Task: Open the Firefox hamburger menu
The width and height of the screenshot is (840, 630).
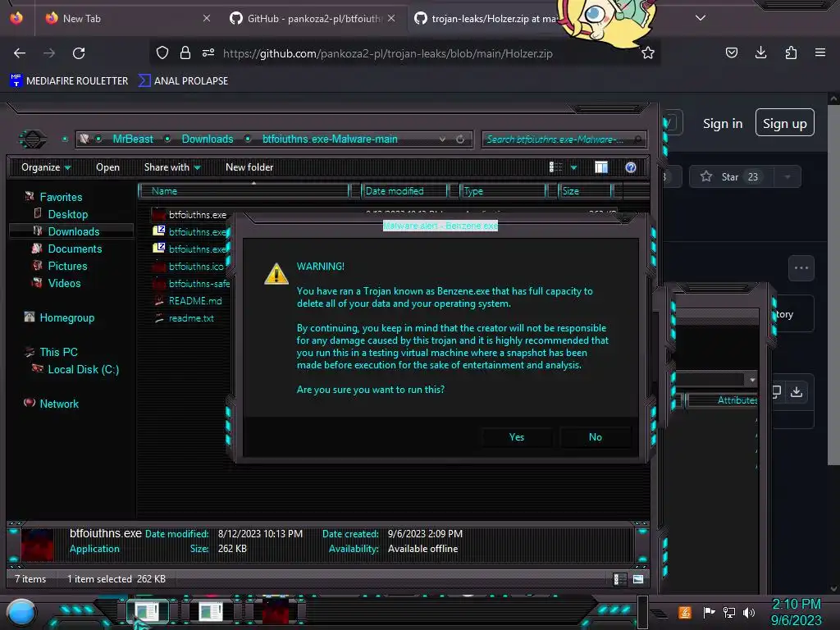Action: point(820,52)
